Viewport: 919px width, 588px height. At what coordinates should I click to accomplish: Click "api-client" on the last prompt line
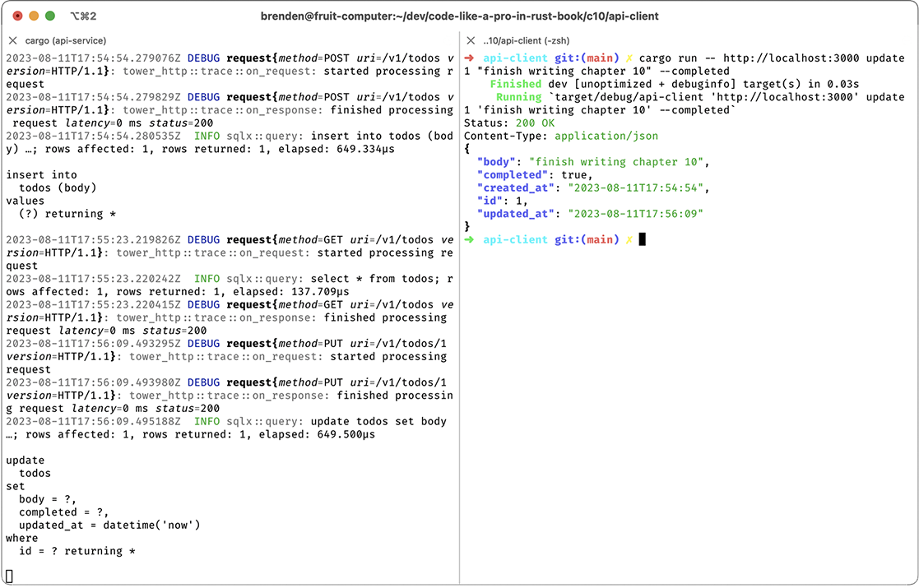[516, 239]
